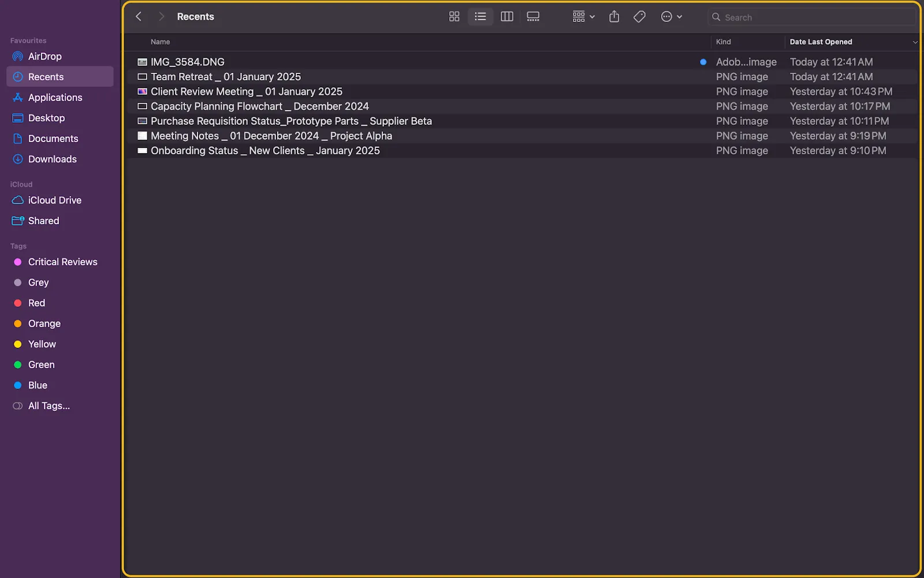This screenshot has width=924, height=578.
Task: Select the Grey tag
Action: pyautogui.click(x=60, y=283)
